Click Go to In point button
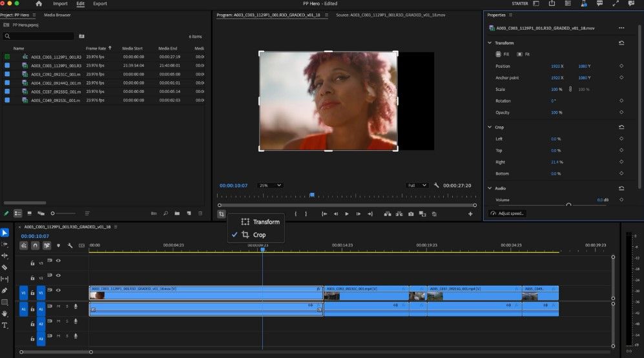Screen dimensions: 644x358 pos(324,214)
